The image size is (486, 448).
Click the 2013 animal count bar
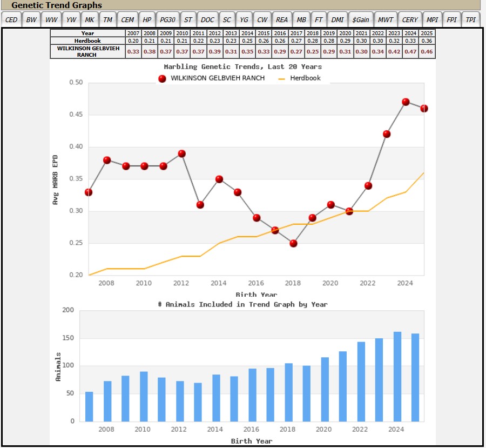(x=198, y=402)
